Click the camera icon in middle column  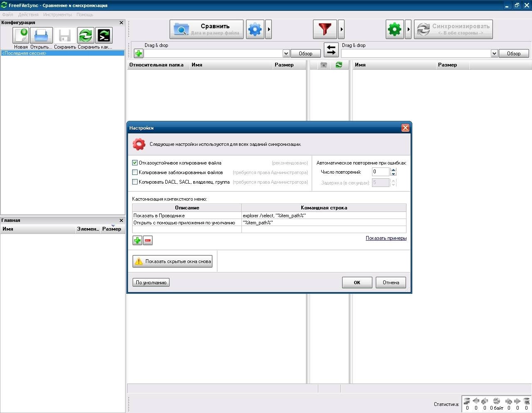pyautogui.click(x=324, y=65)
